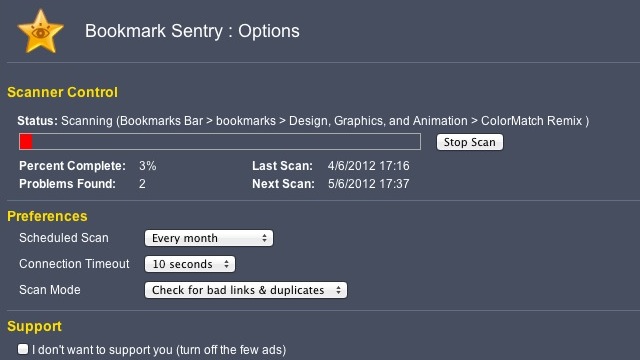Click the Scanner Control heading
The height and width of the screenshot is (360, 640).
(62, 92)
